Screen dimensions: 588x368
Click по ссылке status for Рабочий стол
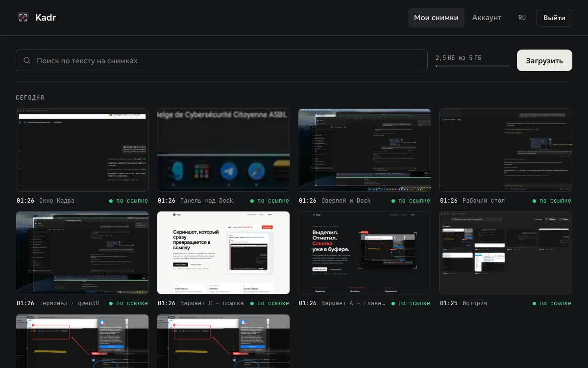552,201
